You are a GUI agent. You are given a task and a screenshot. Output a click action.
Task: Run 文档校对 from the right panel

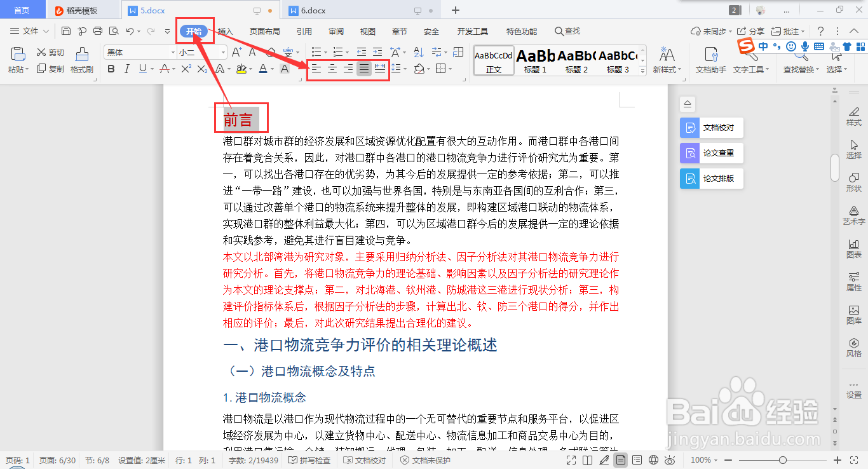point(711,127)
